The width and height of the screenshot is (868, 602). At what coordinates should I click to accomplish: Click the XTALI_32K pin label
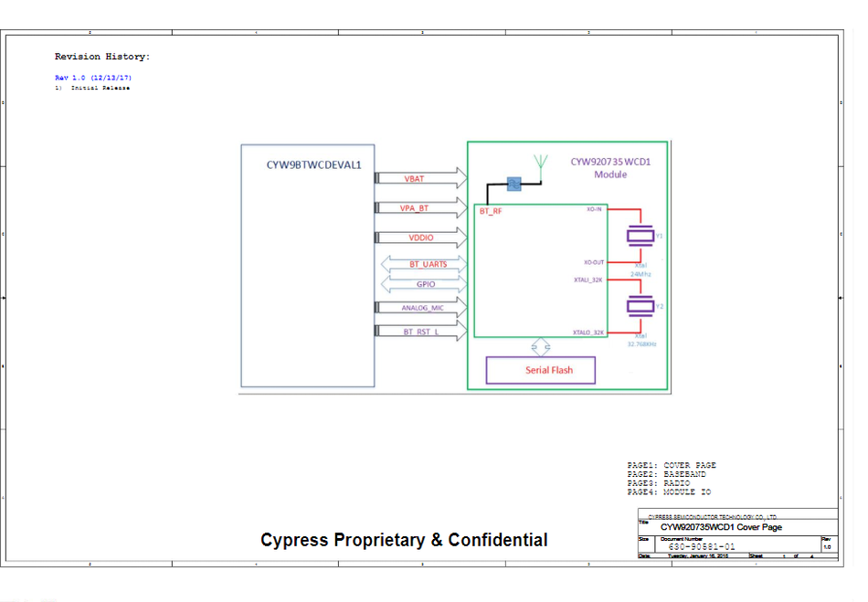[587, 280]
